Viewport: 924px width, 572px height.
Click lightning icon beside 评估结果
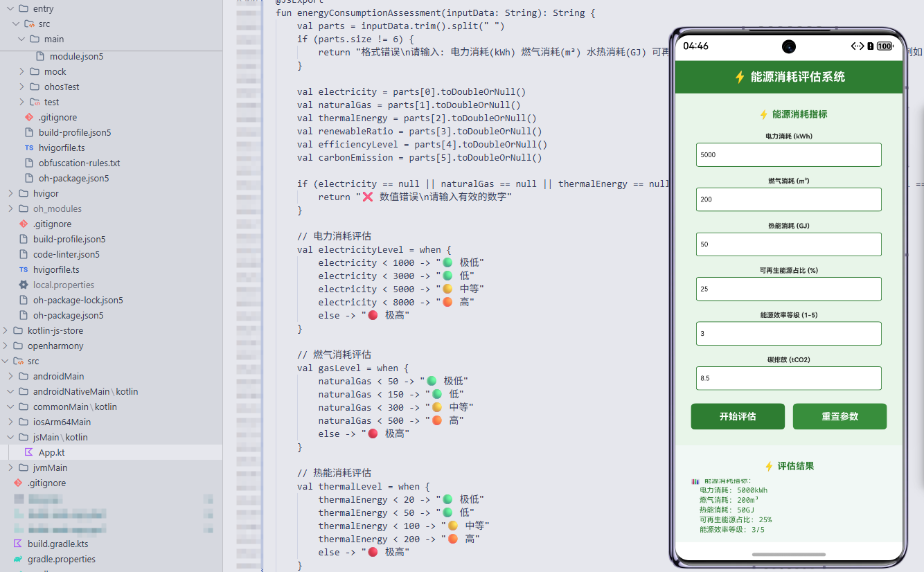coord(769,466)
